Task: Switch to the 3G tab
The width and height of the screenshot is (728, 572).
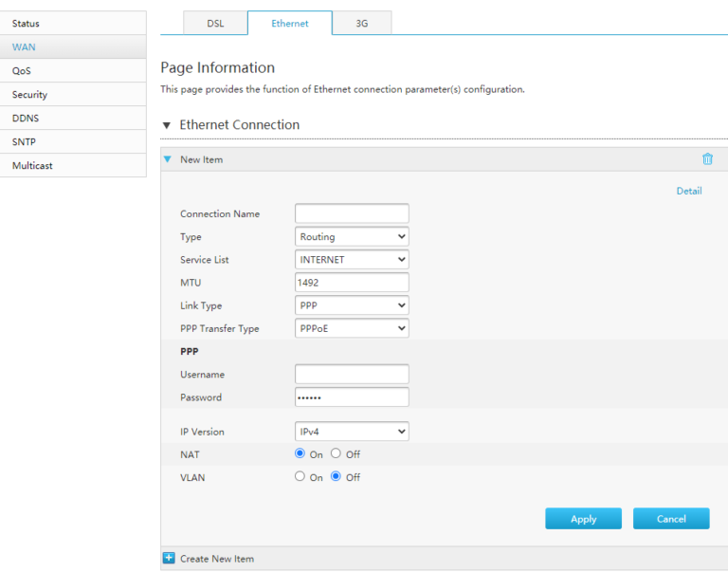Action: 362,24
